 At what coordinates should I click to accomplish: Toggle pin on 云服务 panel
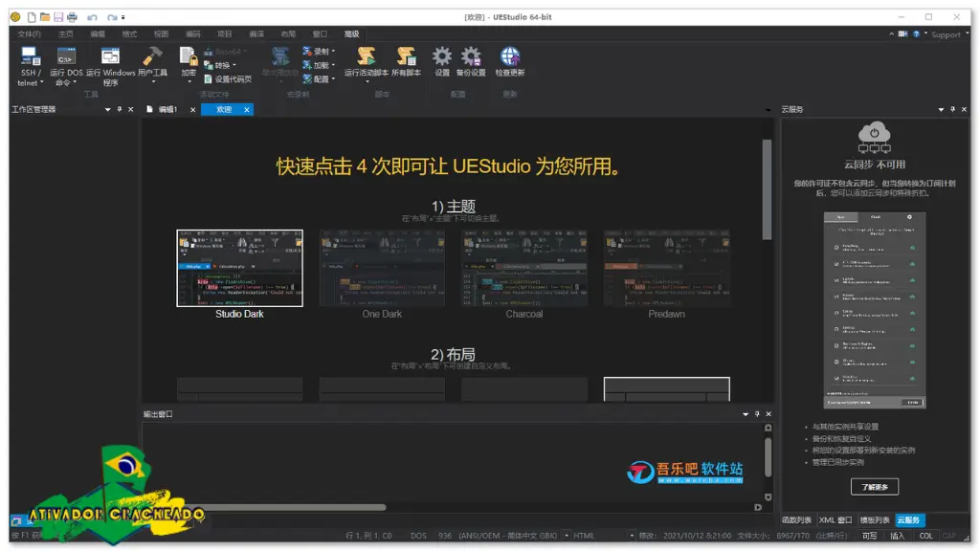pos(952,109)
